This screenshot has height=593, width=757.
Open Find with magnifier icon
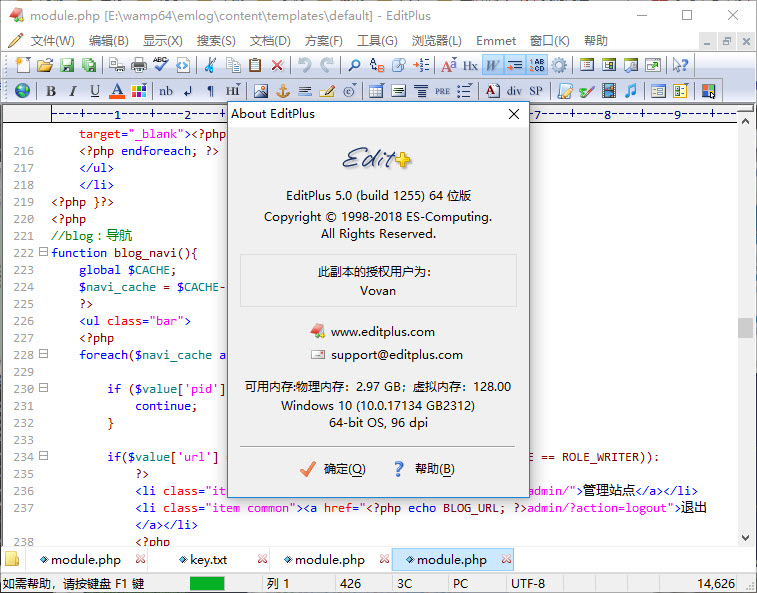pyautogui.click(x=354, y=65)
